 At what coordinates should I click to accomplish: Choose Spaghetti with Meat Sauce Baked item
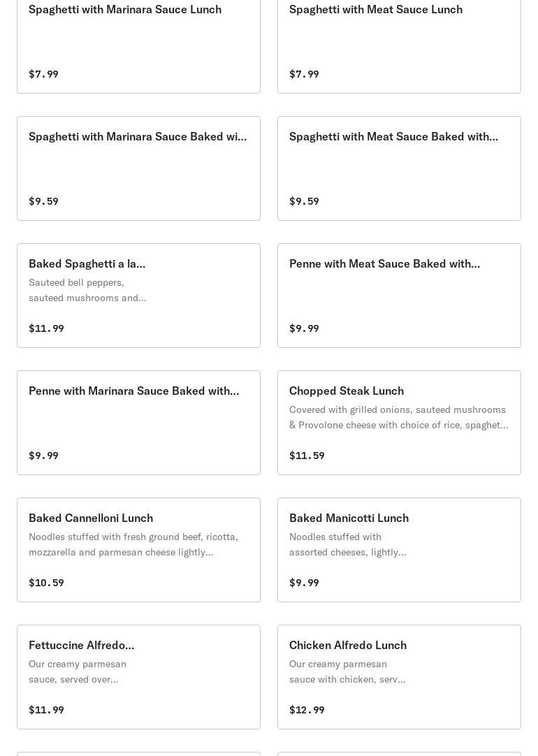(x=393, y=137)
